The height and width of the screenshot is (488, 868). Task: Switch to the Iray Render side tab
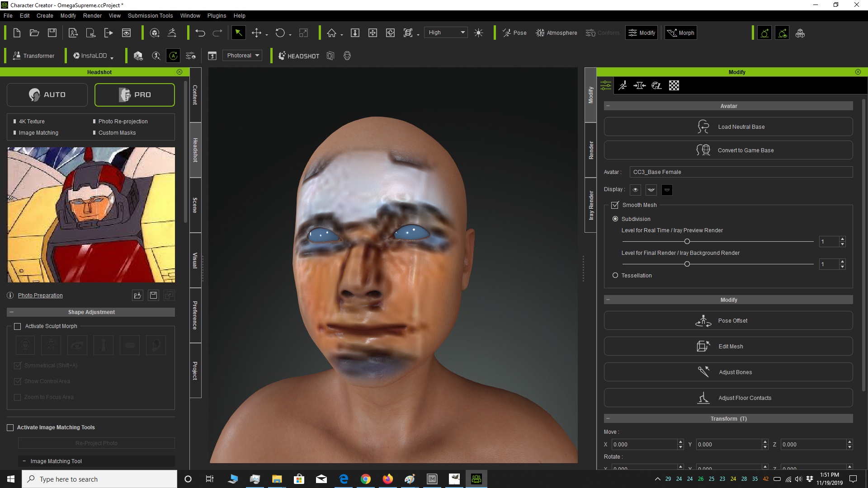click(x=591, y=205)
